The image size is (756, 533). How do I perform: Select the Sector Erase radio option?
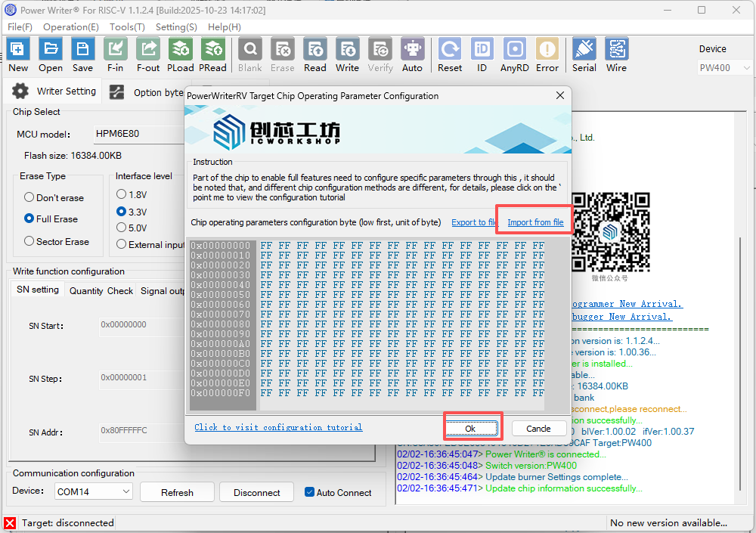(29, 242)
